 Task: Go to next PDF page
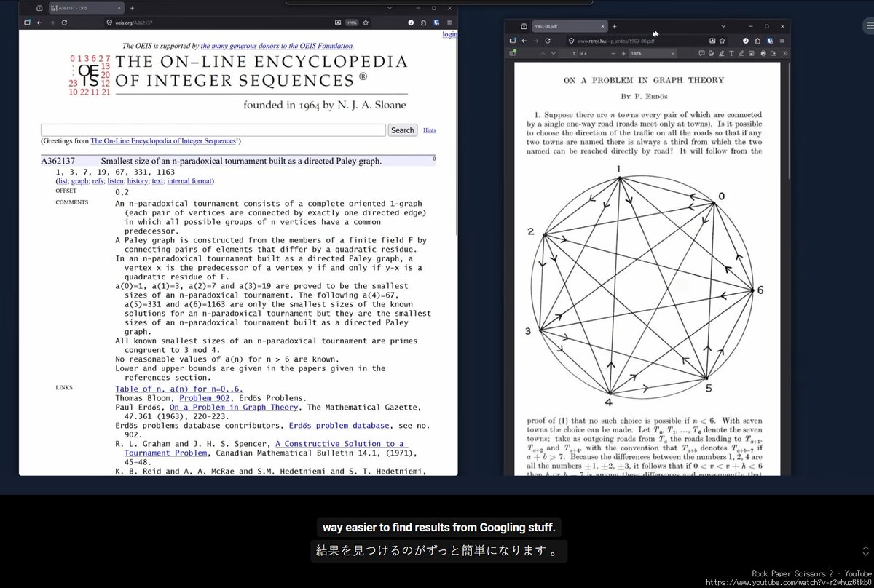tap(553, 53)
